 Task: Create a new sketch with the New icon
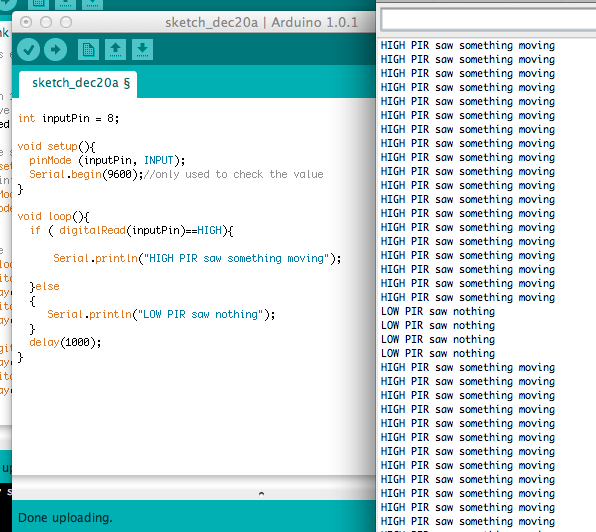89,50
